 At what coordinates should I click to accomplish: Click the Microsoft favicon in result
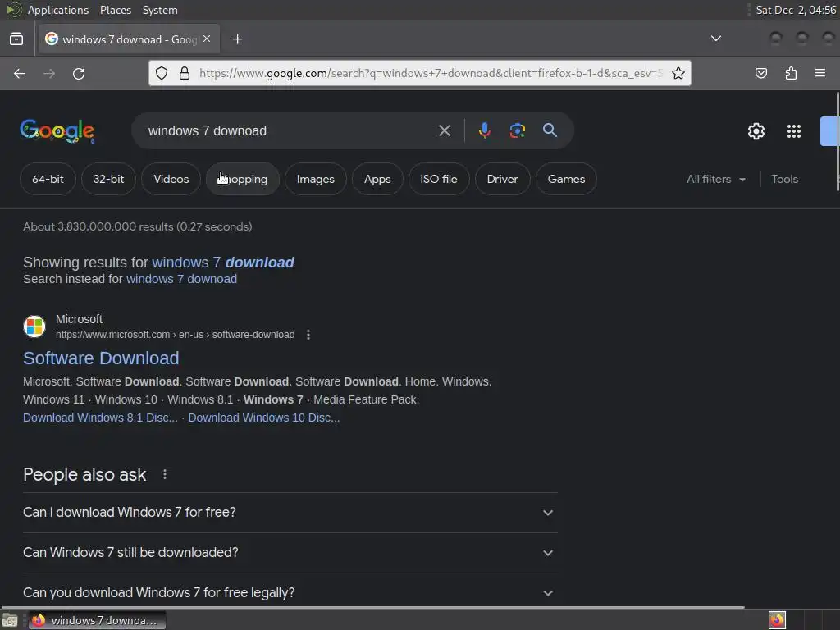34,326
